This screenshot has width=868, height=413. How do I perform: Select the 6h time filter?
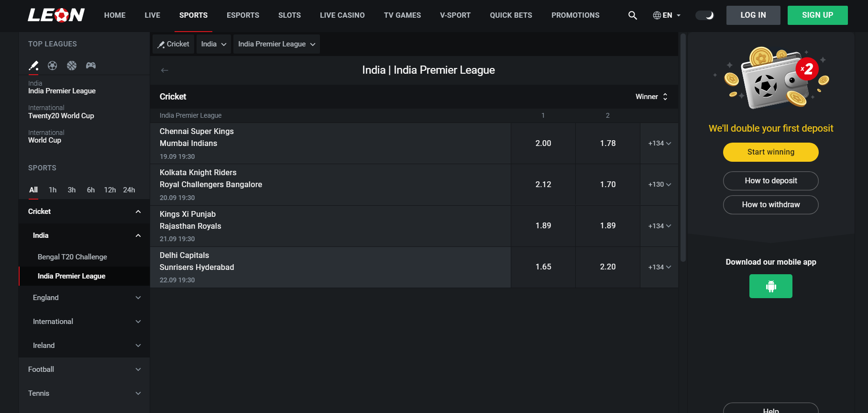coord(91,190)
